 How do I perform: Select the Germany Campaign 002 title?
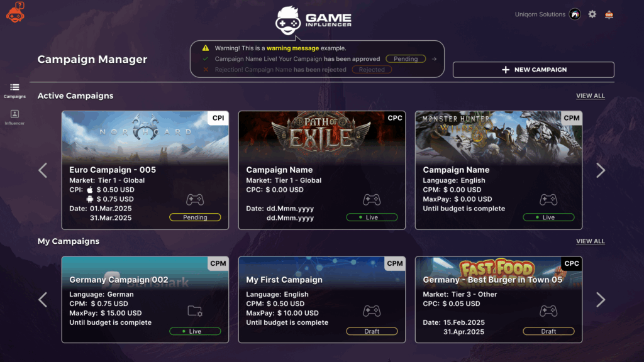[x=119, y=280]
